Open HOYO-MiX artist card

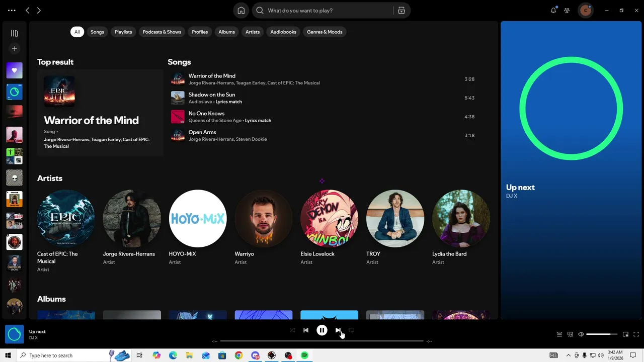tap(198, 227)
